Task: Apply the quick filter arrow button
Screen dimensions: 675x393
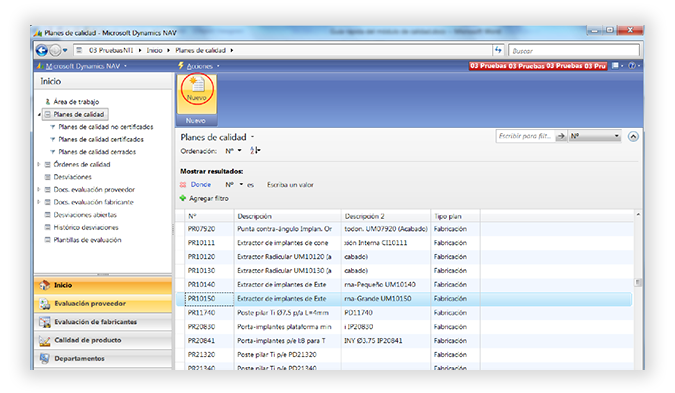Action: coord(560,136)
